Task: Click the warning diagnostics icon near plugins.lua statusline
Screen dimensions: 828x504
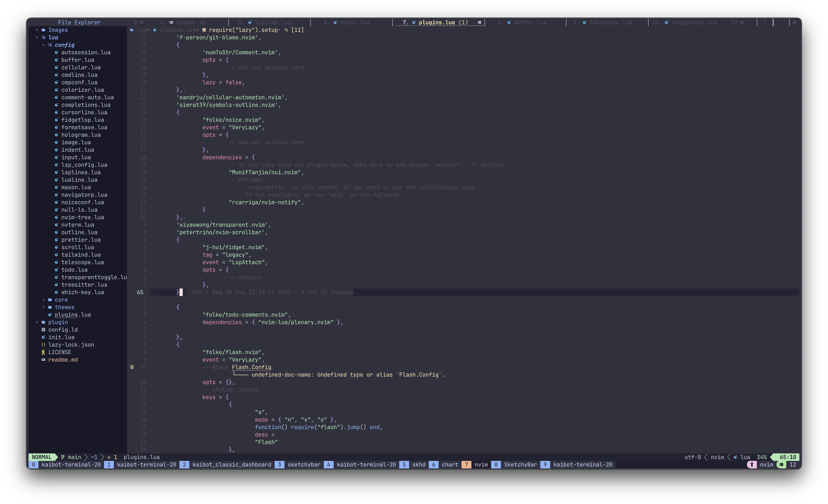Action: 109,457
